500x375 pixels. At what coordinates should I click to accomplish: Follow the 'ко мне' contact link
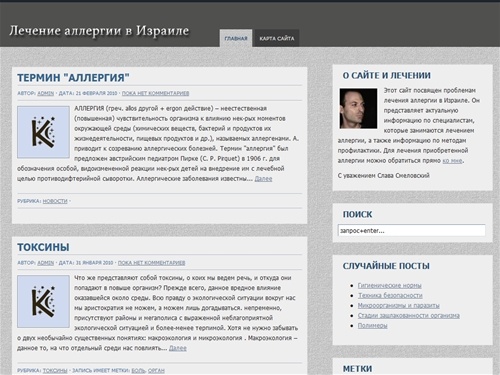[452, 160]
